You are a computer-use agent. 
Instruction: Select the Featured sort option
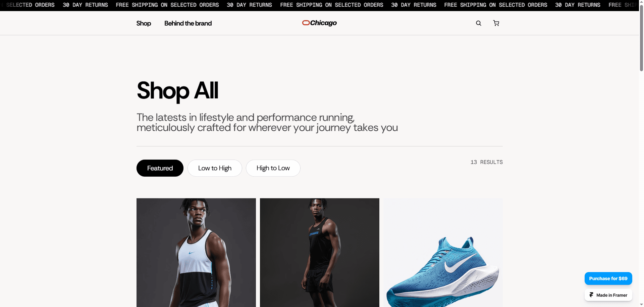click(160, 168)
